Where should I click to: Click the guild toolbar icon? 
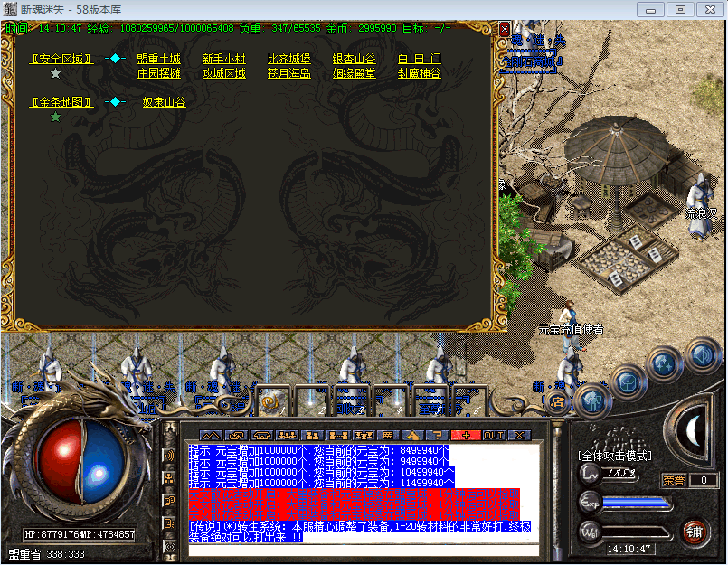coord(262,436)
